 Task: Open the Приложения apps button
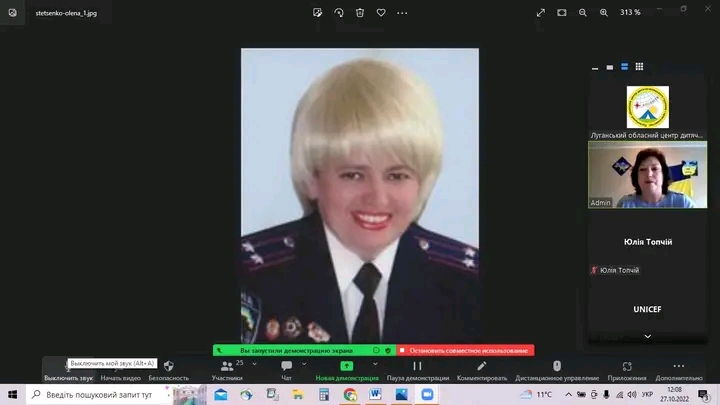point(627,371)
